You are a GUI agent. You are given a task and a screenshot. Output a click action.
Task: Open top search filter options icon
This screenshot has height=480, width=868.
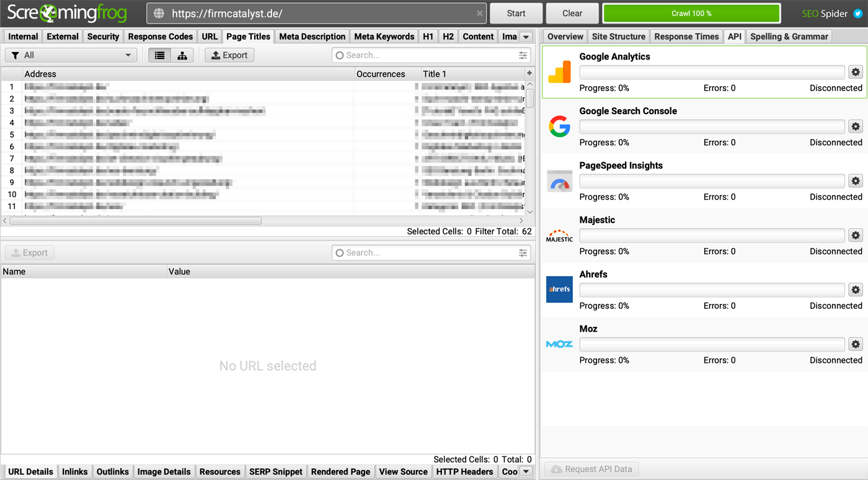[x=523, y=55]
